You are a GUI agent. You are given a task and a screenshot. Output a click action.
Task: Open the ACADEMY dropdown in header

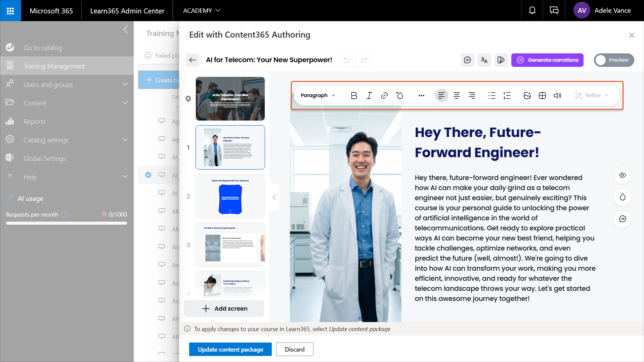[x=202, y=11]
